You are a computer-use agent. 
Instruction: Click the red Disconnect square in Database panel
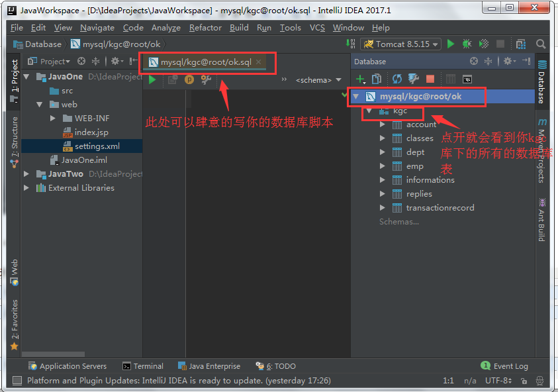pos(430,79)
